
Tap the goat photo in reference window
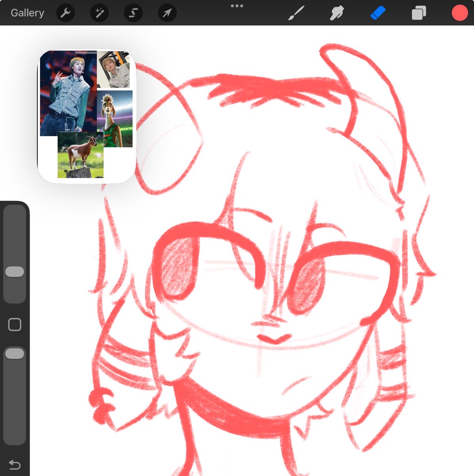(80, 155)
